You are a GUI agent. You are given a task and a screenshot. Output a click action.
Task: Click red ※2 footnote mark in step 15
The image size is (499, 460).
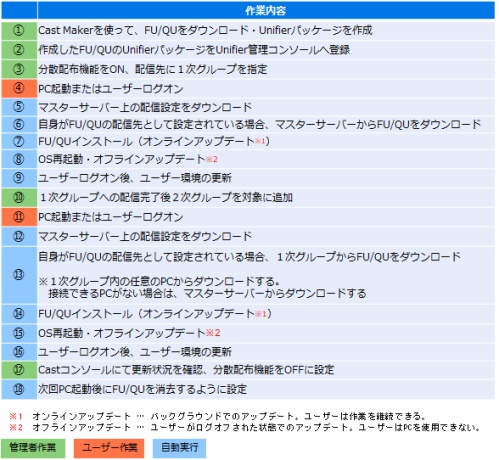213,332
